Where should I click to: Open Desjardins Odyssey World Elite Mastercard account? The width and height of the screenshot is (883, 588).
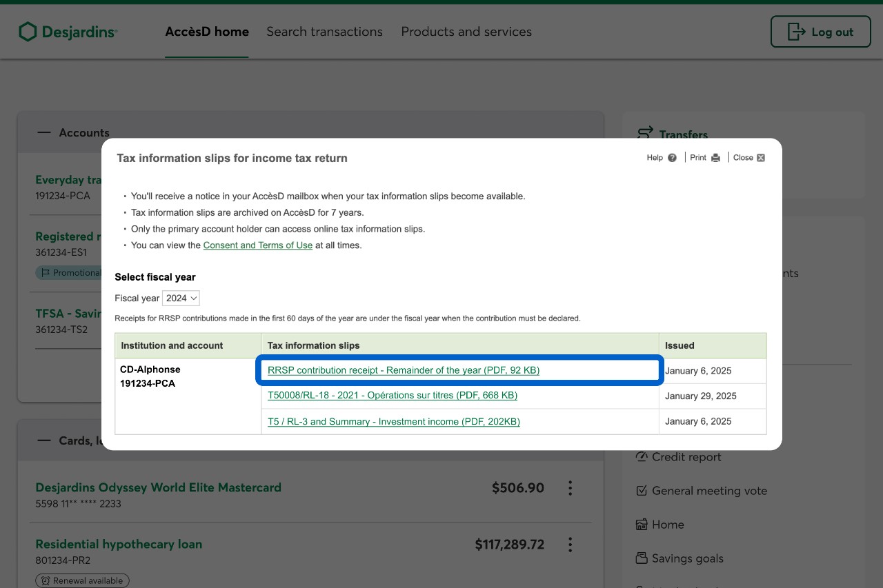tap(158, 487)
